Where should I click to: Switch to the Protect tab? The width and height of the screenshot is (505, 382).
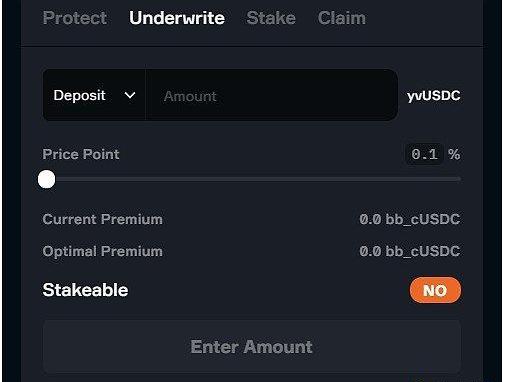[x=75, y=18]
